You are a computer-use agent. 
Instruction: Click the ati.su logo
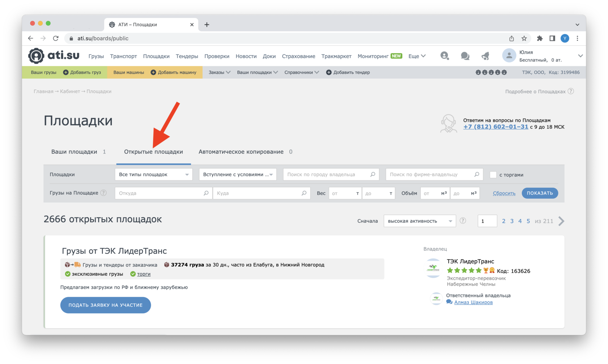click(54, 56)
